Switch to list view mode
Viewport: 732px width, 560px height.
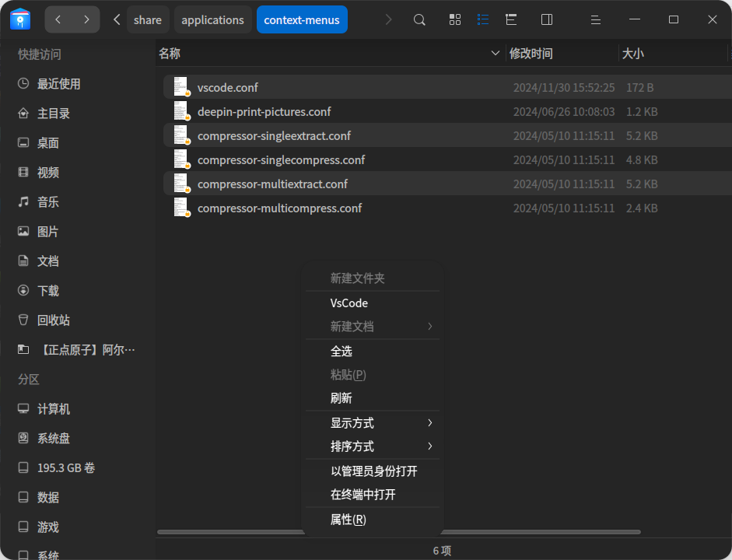[x=483, y=19]
